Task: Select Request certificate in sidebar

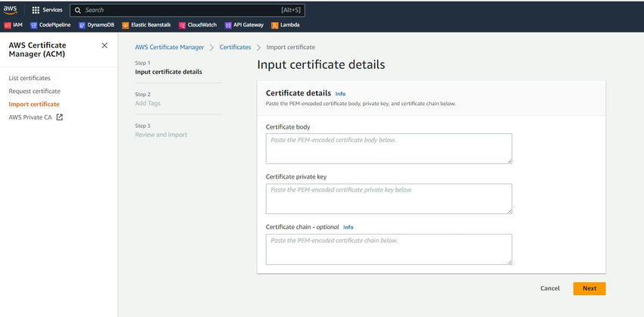Action: (x=34, y=91)
